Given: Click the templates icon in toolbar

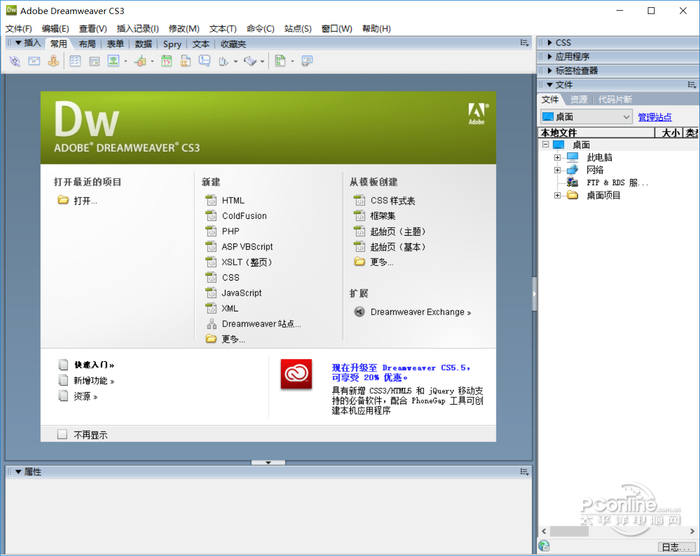Looking at the screenshot, I should [280, 61].
